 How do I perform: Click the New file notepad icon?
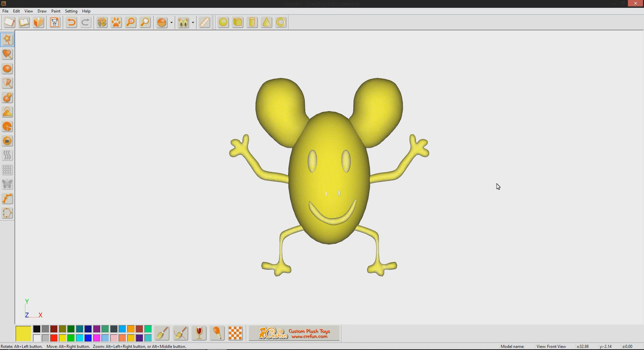[10, 22]
